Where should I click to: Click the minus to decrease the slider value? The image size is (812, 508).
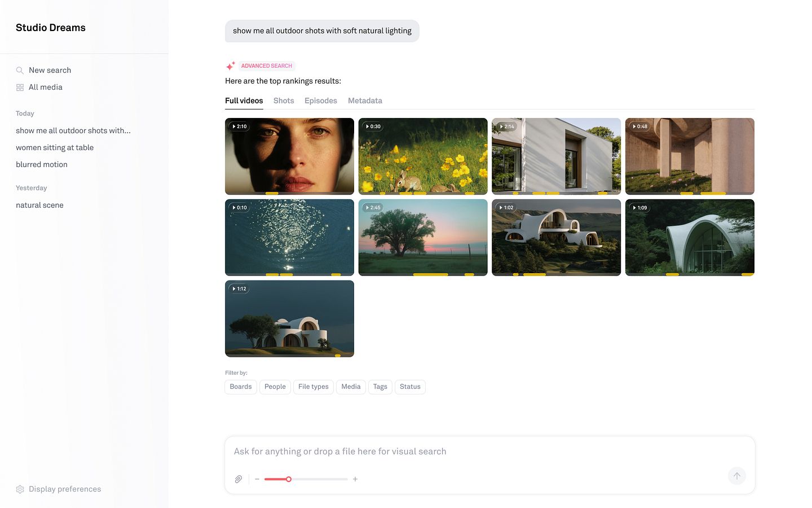coord(257,479)
